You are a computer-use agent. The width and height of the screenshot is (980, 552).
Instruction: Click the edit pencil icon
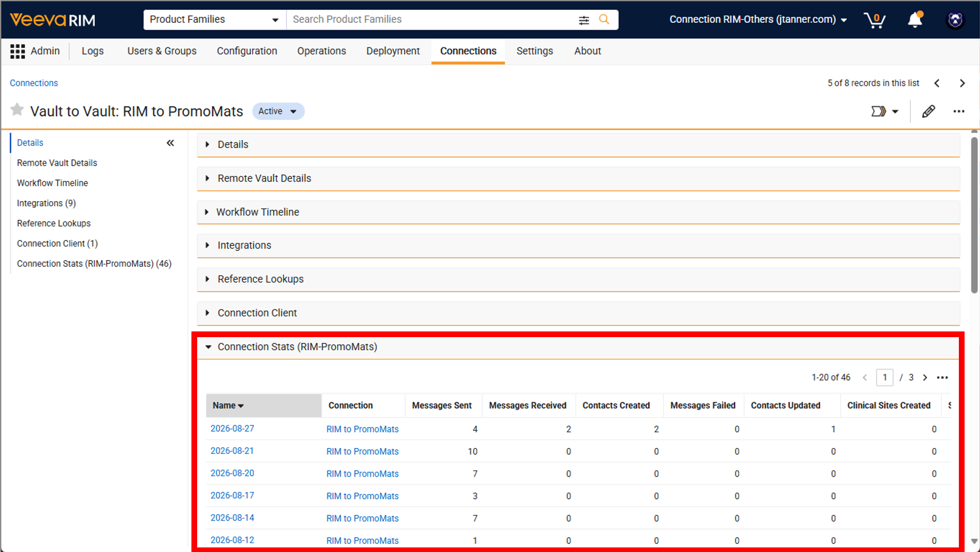[x=929, y=111]
